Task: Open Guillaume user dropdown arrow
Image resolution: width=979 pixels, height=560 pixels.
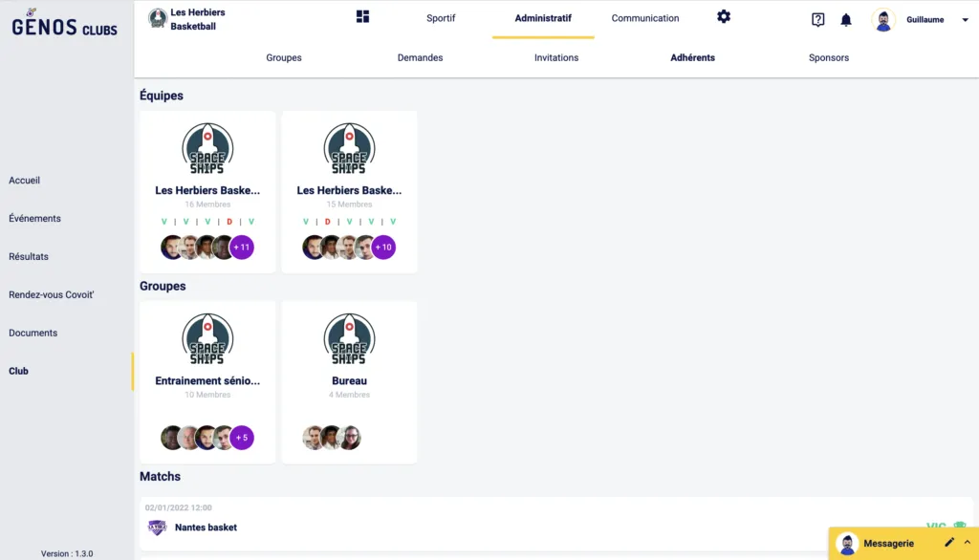Action: coord(965,20)
